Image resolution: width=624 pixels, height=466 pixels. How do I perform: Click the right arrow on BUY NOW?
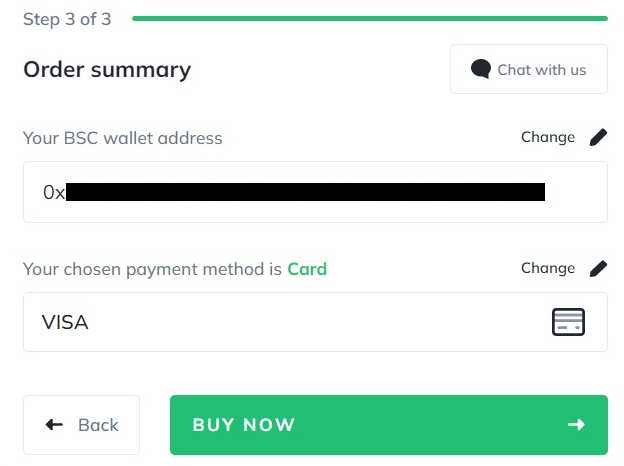pos(576,425)
